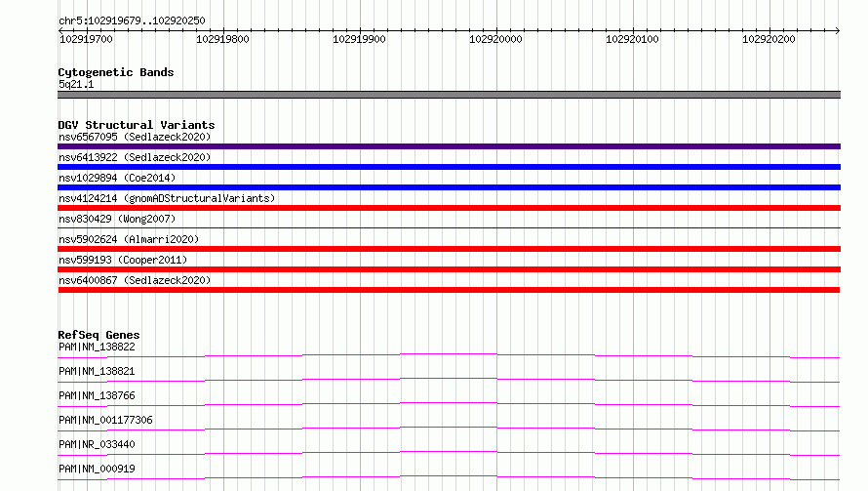Screen dimensions: 868x491
Task: Select transcript label PAM|NR_033440
Action: click(97, 444)
